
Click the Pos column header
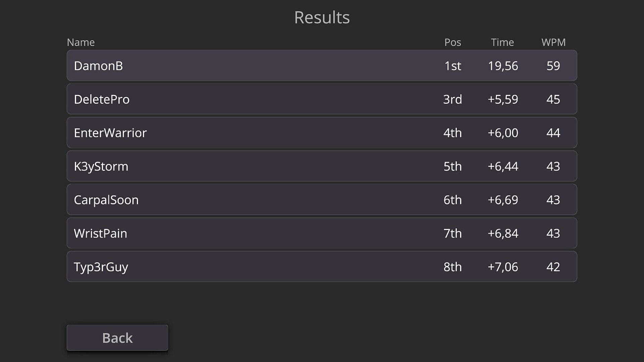pos(452,42)
